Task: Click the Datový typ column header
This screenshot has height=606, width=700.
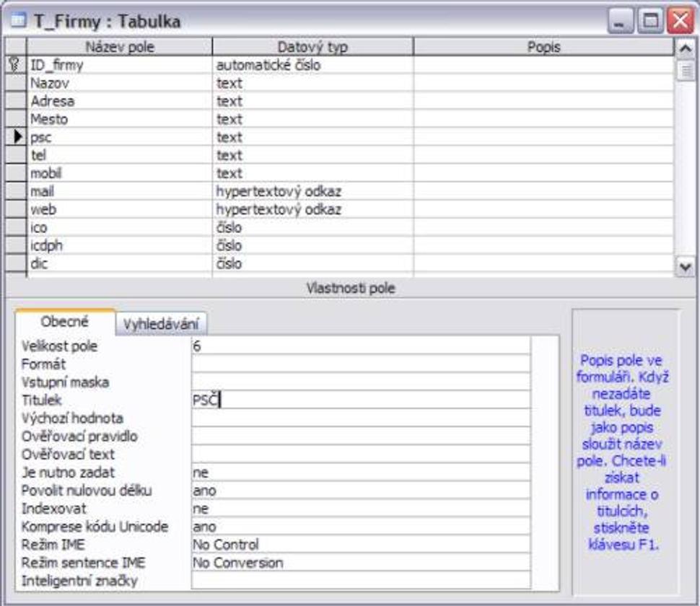Action: pos(312,47)
